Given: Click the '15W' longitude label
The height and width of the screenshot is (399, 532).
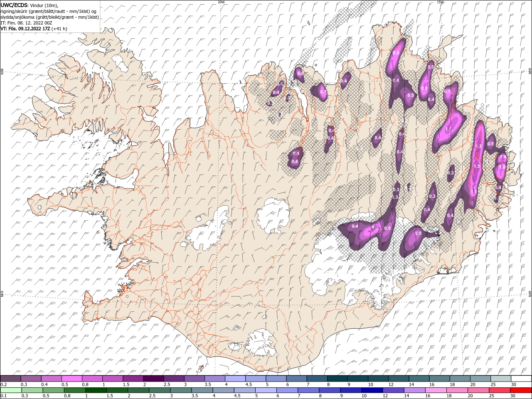Looking at the screenshot, I should 440,2.
